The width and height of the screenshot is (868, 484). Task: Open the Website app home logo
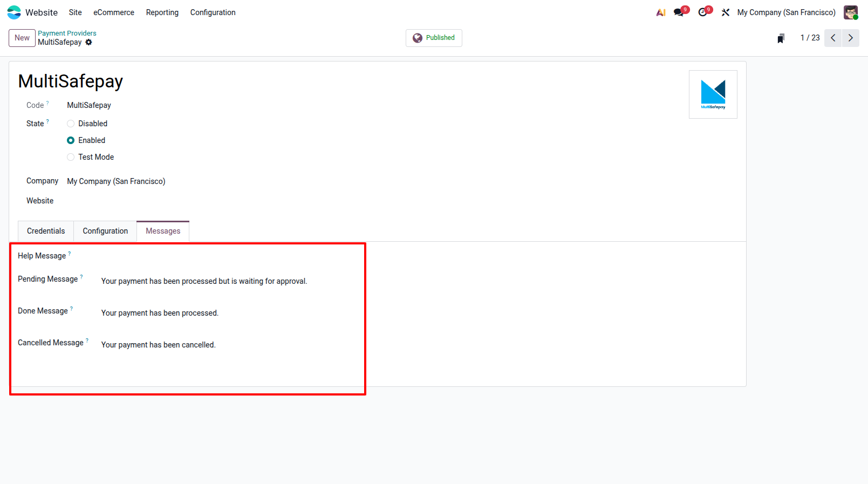[14, 12]
